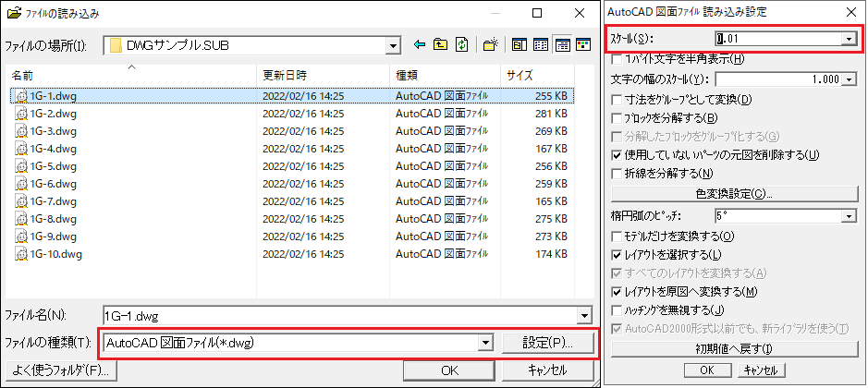Image resolution: width=868 pixels, height=388 pixels.
Task: Create a new folder icon
Action: 491,45
